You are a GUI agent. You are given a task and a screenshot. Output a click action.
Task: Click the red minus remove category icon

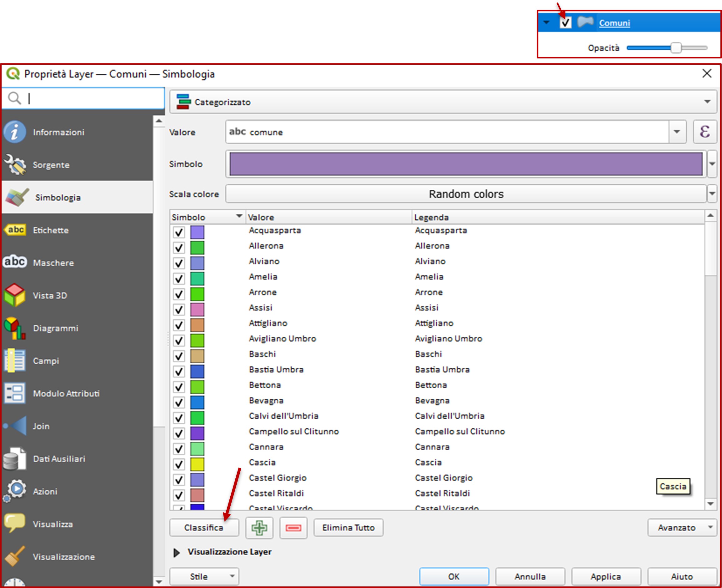(293, 528)
